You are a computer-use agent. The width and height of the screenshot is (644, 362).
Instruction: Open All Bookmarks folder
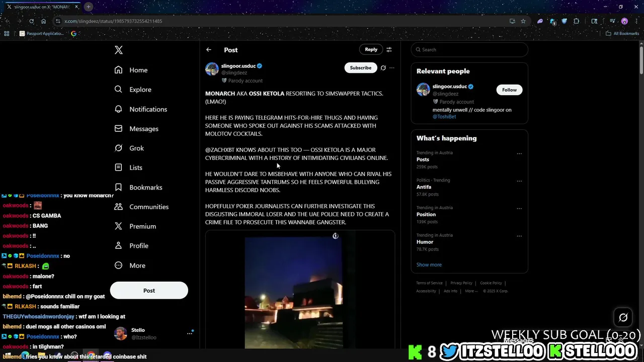coord(622,34)
